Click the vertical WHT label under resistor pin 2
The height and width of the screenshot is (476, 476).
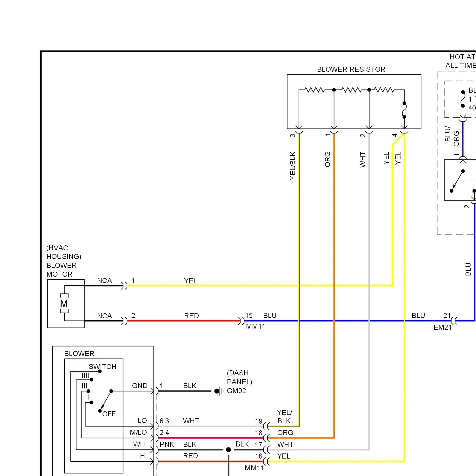tap(363, 159)
